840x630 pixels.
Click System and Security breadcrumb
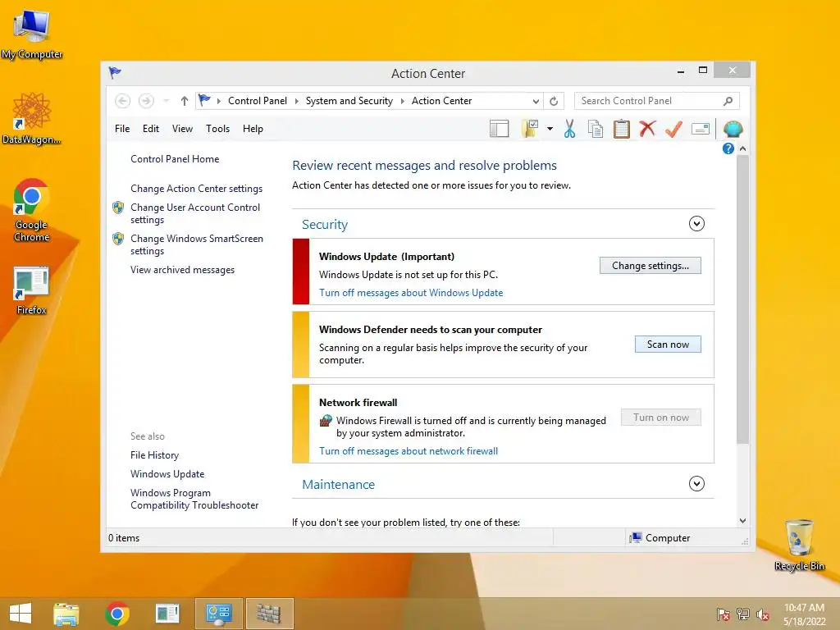coord(349,101)
